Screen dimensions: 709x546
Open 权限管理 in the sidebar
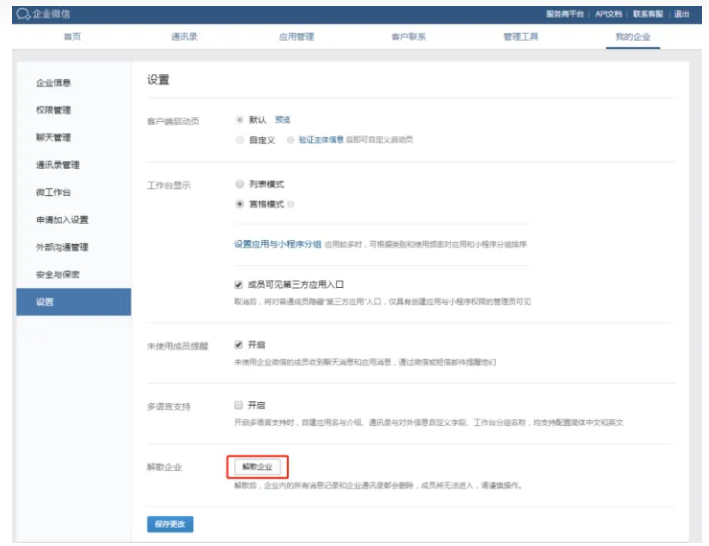click(53, 110)
